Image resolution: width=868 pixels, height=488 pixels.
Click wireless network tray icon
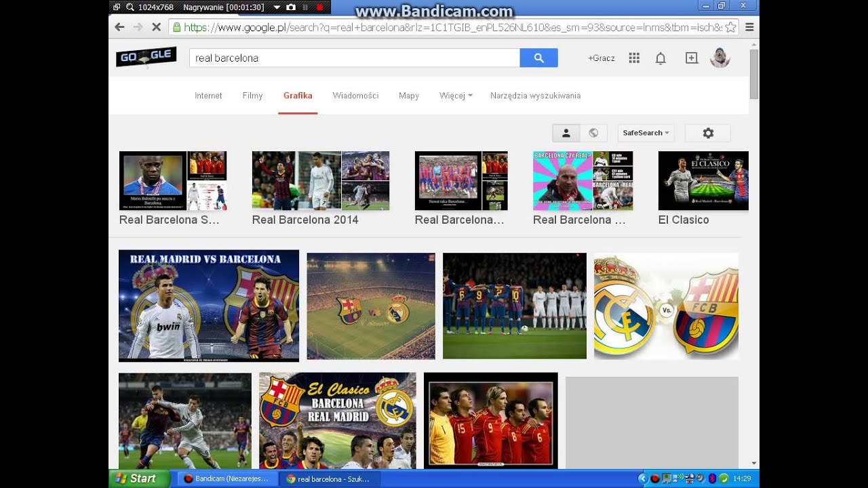click(678, 479)
